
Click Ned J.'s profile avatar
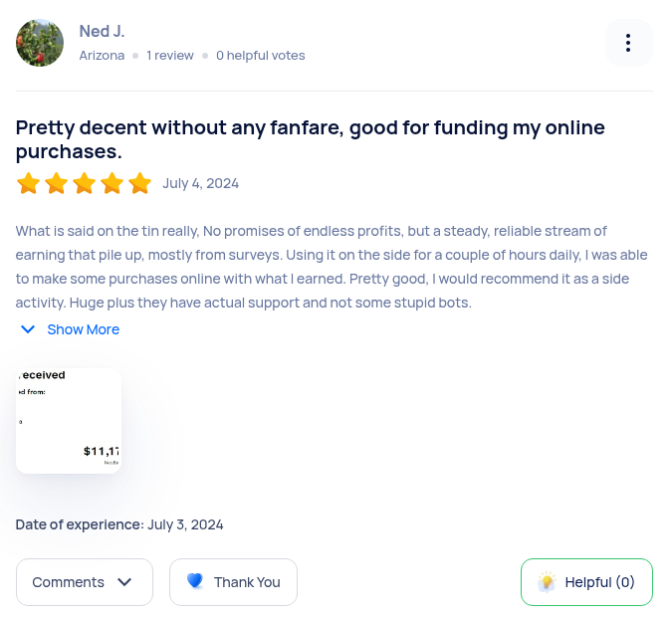click(40, 43)
